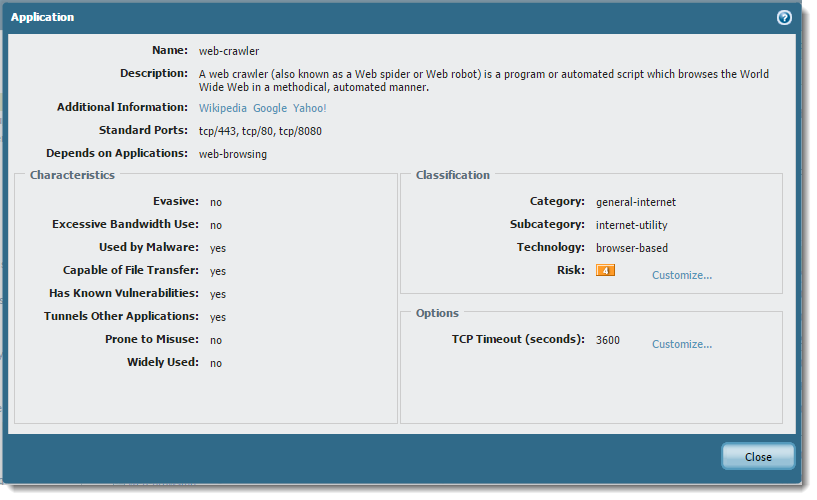Open the Google additional information link

tap(270, 108)
